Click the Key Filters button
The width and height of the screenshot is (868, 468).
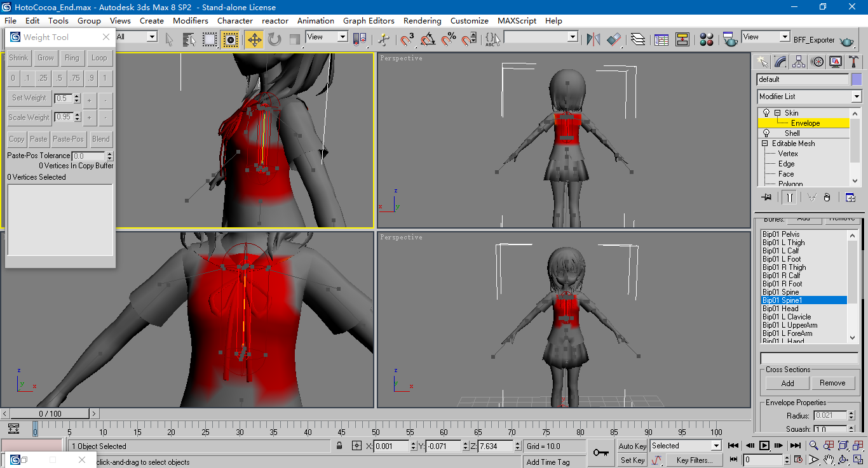pyautogui.click(x=693, y=460)
